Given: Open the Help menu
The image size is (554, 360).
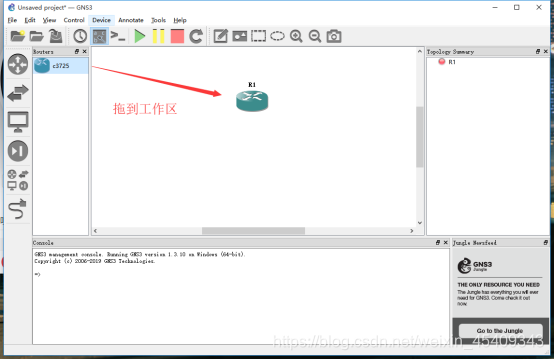Looking at the screenshot, I should [x=180, y=20].
